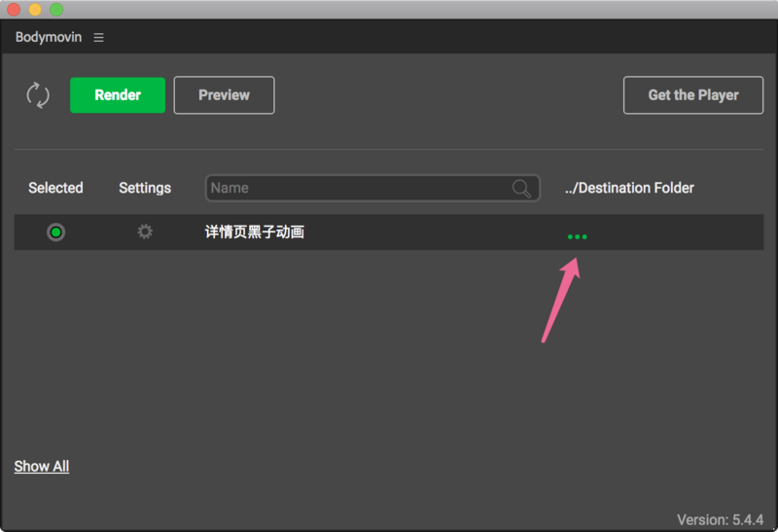Click the Bodymovin panel title
The height and width of the screenshot is (532, 778).
click(49, 37)
